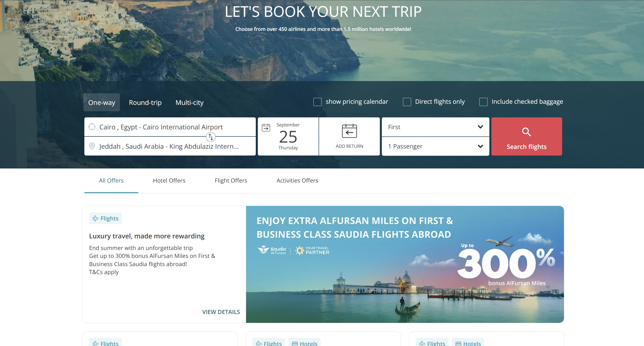This screenshot has width=644, height=346.
Task: Open the 1 Passenger dropdown
Action: [435, 146]
